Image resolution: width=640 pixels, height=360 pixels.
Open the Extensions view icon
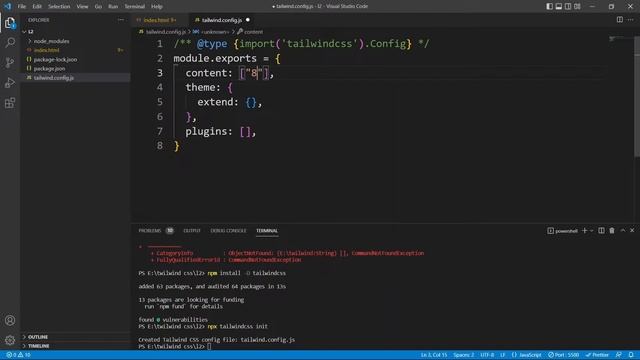click(10, 103)
